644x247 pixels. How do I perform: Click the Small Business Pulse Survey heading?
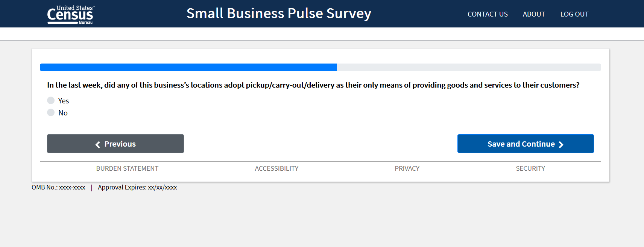(279, 14)
